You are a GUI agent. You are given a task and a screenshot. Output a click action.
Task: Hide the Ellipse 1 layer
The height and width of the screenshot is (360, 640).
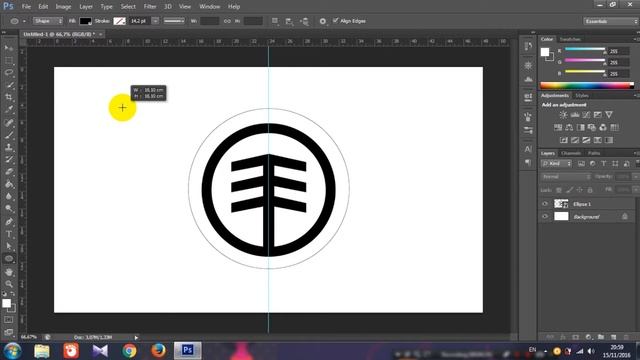tap(545, 204)
